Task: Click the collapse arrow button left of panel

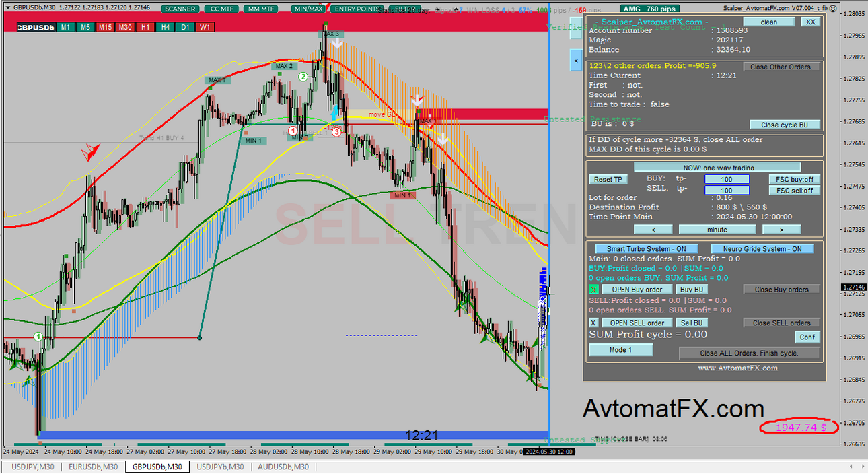Action: coord(575,61)
